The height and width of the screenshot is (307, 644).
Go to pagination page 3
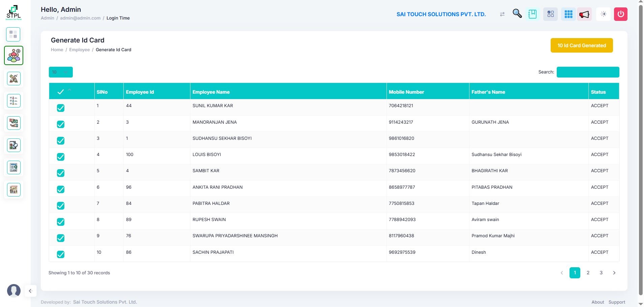601,273
